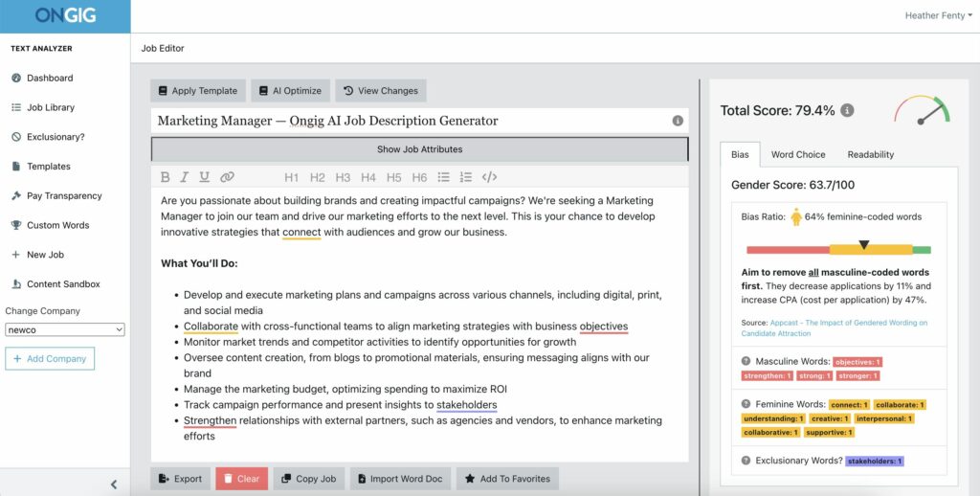The height and width of the screenshot is (496, 980).
Task: Open Dashboard in the sidebar
Action: pyautogui.click(x=42, y=79)
